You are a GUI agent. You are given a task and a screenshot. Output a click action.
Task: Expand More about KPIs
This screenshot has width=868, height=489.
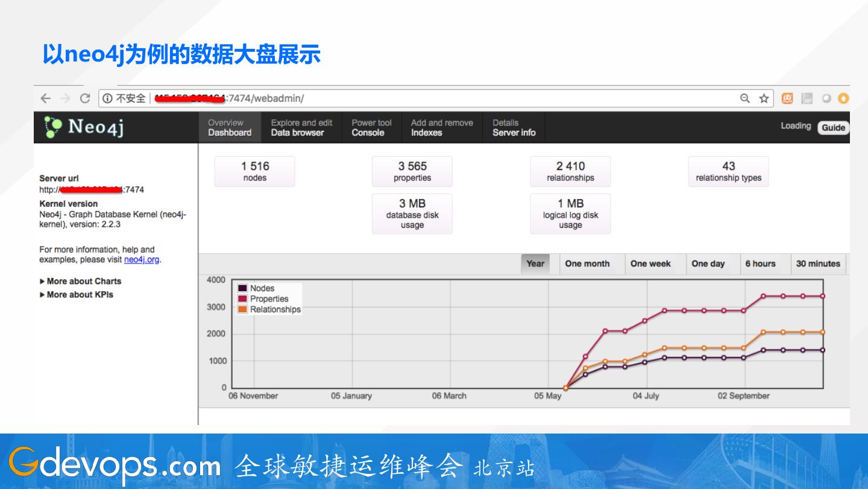pyautogui.click(x=77, y=294)
